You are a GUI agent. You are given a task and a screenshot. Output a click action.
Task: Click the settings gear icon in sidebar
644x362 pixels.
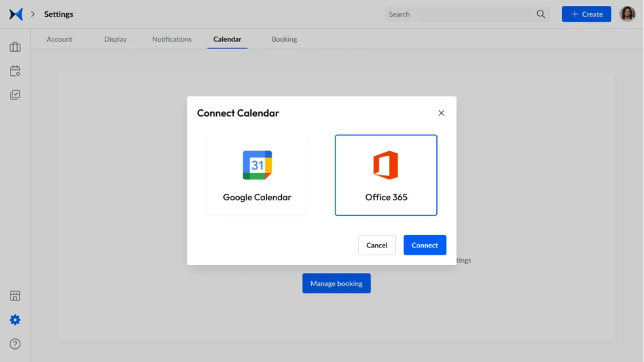pyautogui.click(x=15, y=319)
